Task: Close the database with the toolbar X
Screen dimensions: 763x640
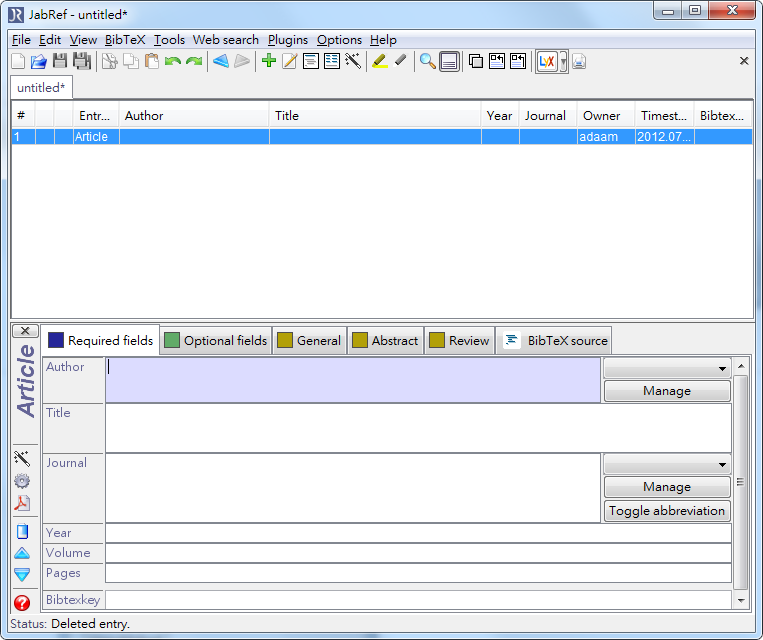Action: tap(744, 61)
